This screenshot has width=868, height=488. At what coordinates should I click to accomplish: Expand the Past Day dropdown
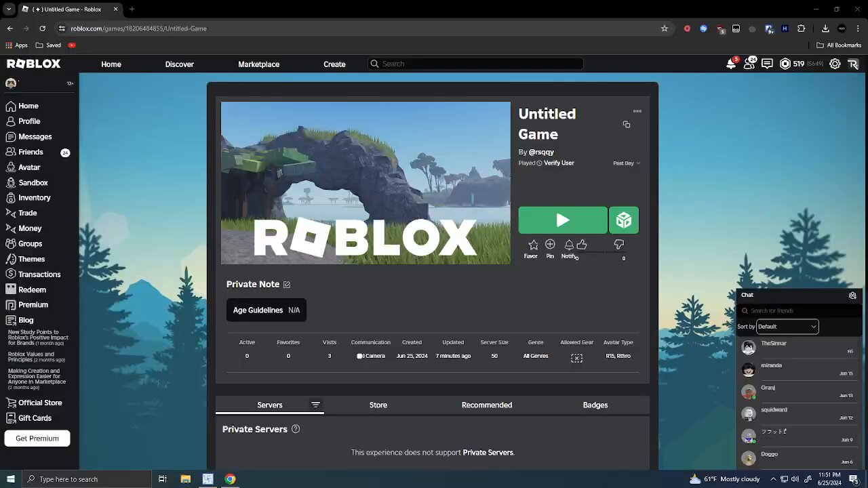tap(627, 163)
